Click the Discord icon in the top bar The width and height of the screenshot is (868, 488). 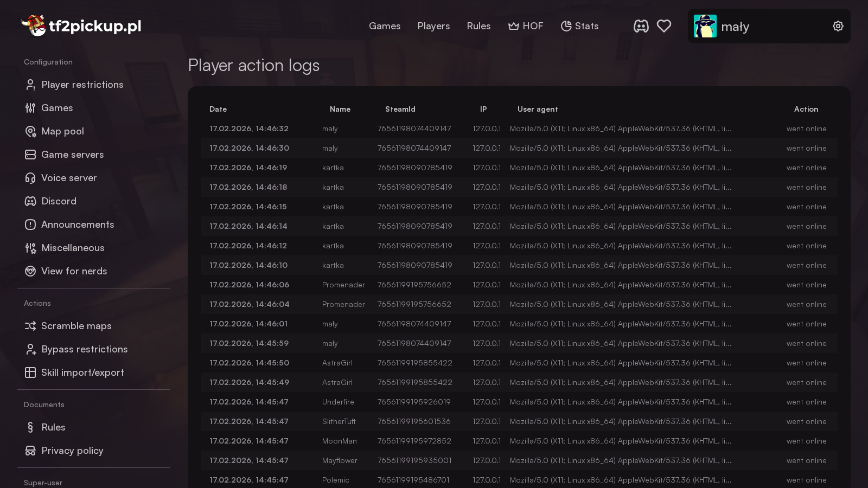[x=641, y=25]
